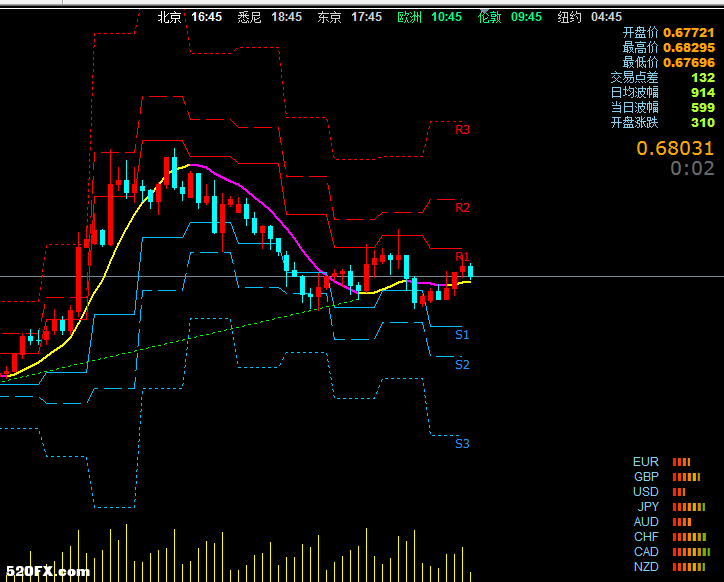Click the 悉尼 18:45 clock

tap(270, 17)
